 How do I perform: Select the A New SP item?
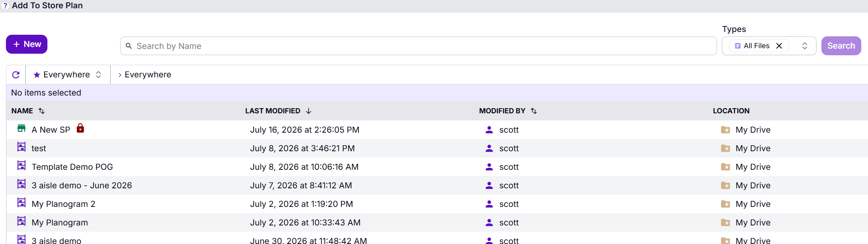tap(51, 130)
